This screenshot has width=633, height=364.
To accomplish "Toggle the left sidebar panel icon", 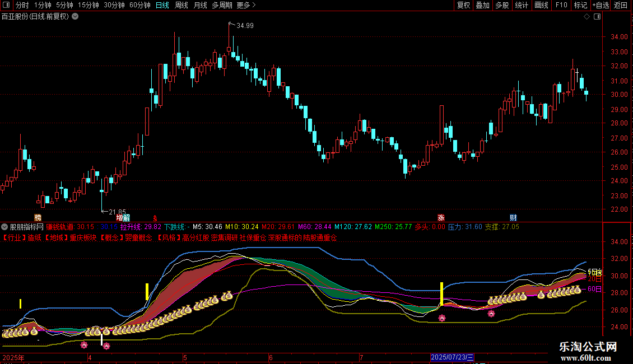I will point(6,5).
